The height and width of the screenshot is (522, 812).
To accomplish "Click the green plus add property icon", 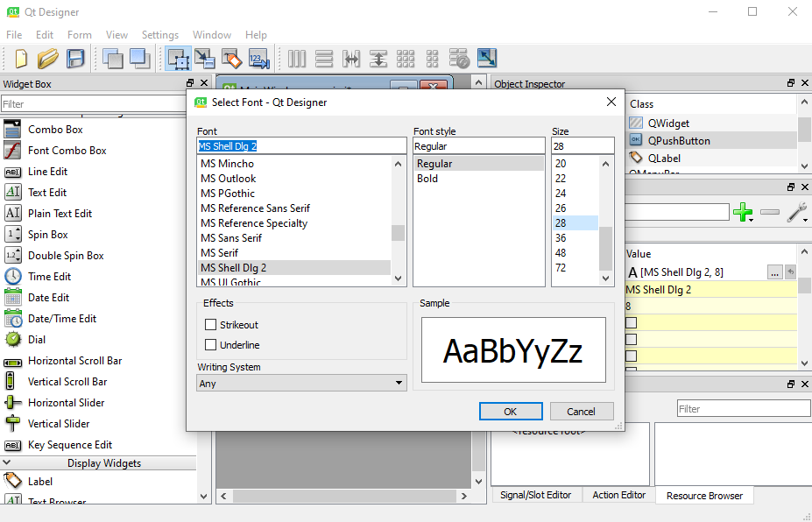I will tap(742, 212).
